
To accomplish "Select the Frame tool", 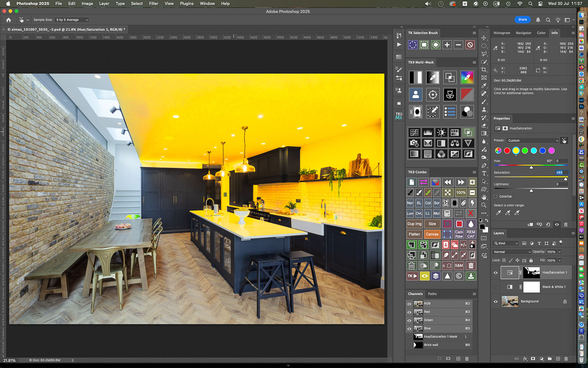I will (484, 78).
